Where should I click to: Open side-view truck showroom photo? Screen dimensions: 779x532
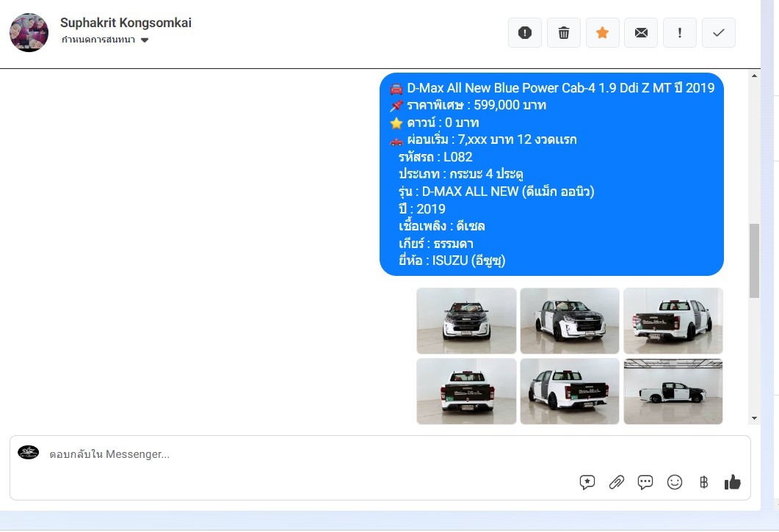(x=673, y=391)
